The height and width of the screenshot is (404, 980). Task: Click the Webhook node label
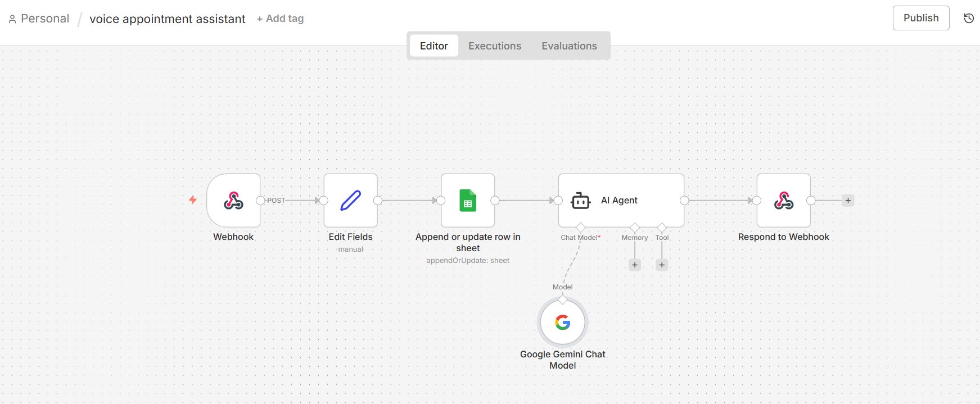pyautogui.click(x=233, y=237)
